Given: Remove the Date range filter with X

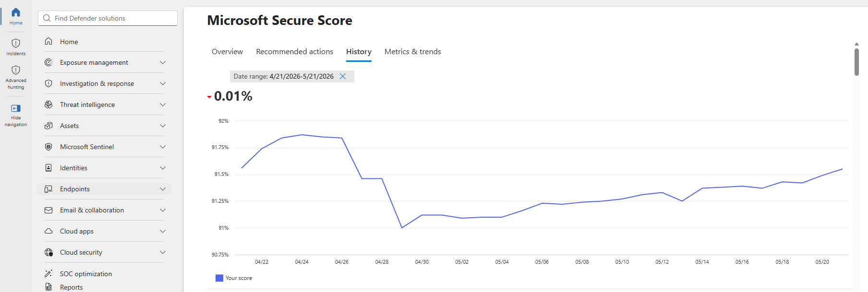Looking at the screenshot, I should click(x=343, y=76).
